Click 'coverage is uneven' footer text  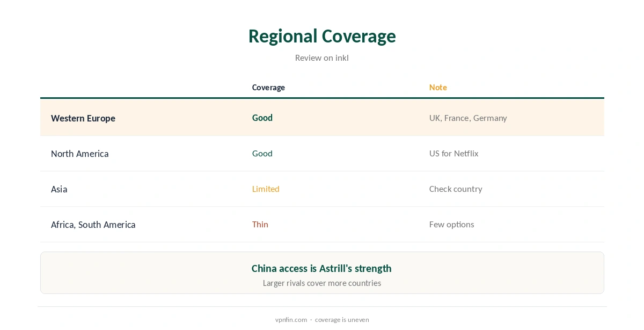pos(342,319)
